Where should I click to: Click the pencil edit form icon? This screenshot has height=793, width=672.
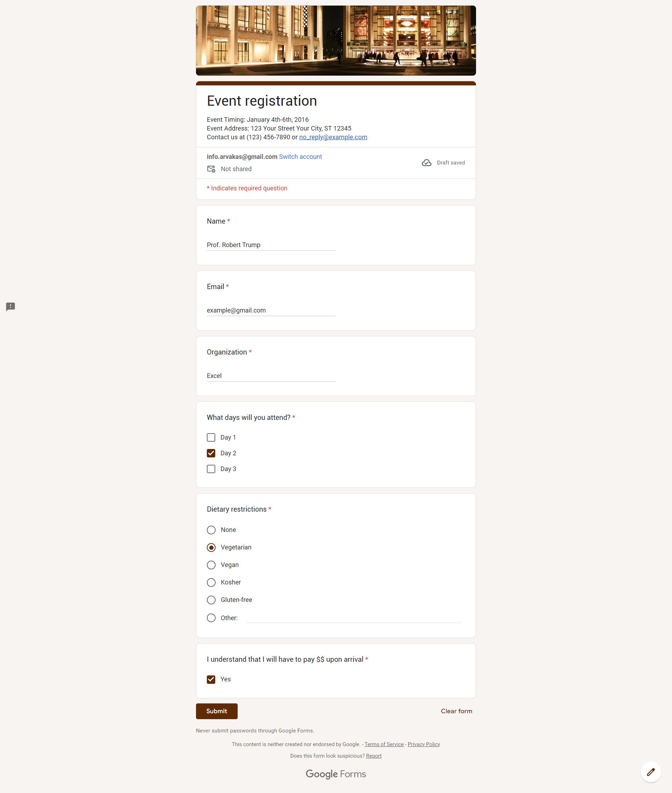point(650,772)
